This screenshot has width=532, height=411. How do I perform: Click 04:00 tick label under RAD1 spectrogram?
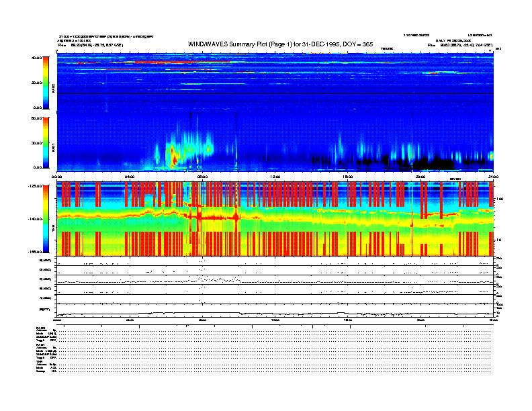coord(130,177)
